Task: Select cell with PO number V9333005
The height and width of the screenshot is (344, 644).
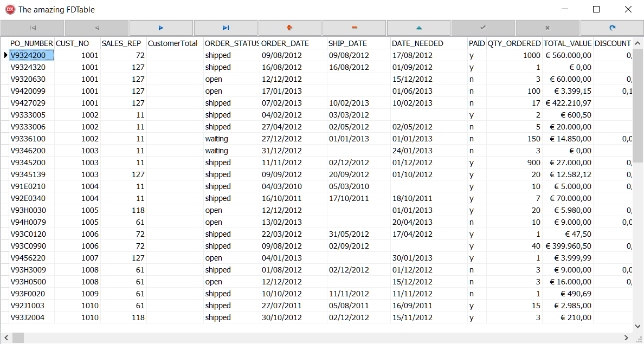Action: coord(31,115)
